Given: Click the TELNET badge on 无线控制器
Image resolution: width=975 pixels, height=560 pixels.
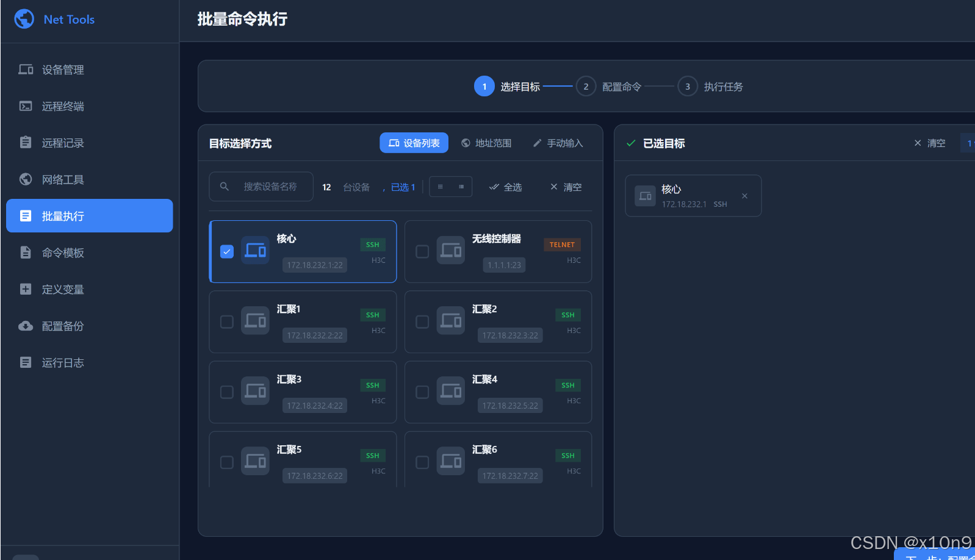Looking at the screenshot, I should tap(562, 245).
